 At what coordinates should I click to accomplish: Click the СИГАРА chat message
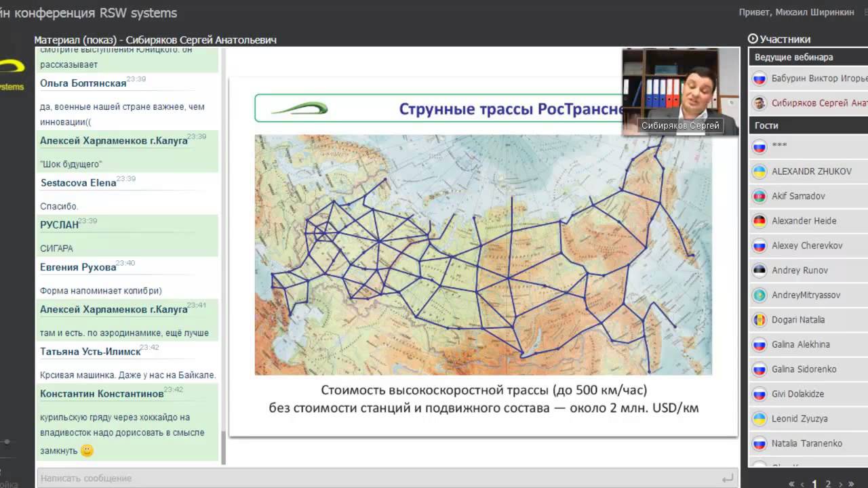coord(56,249)
